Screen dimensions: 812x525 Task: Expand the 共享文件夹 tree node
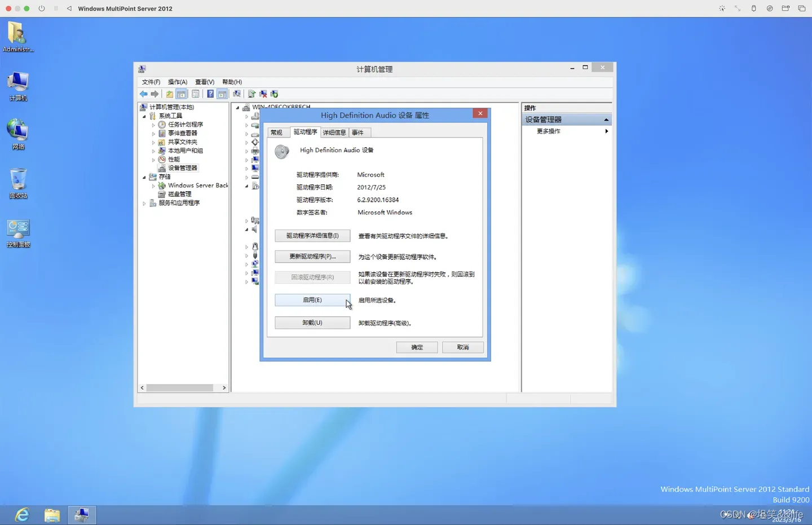(x=153, y=142)
